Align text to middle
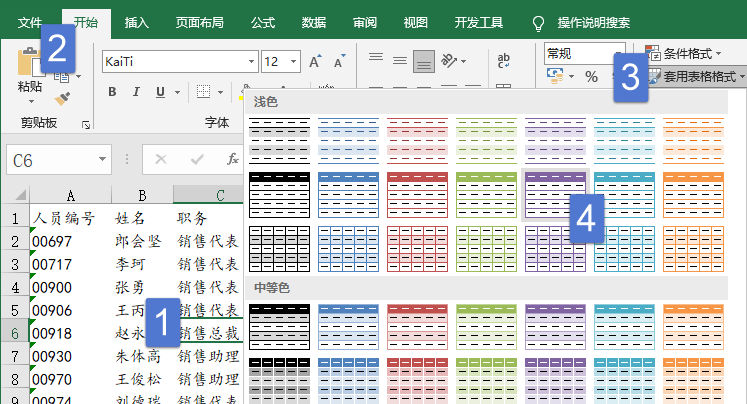The image size is (747, 404). pyautogui.click(x=400, y=61)
